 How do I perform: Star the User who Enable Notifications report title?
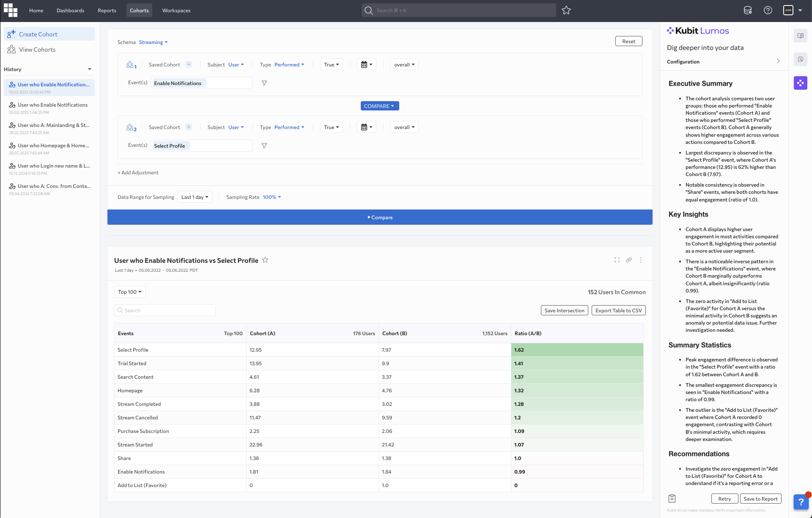pyautogui.click(x=265, y=260)
